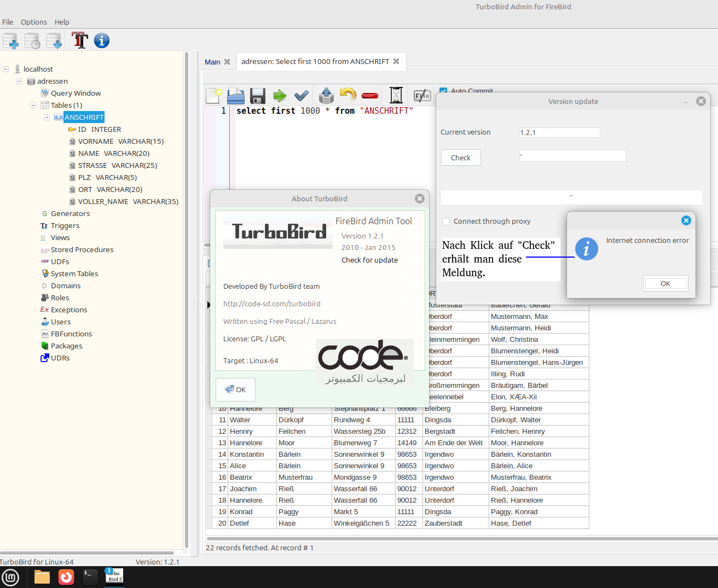The image size is (718, 588).
Task: Open the Exceptions node
Action: click(69, 310)
